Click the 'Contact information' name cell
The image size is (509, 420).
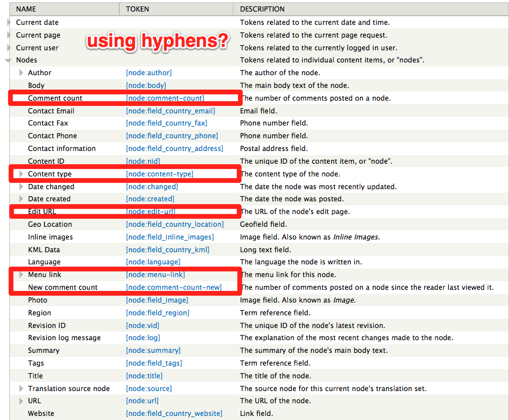click(62, 149)
